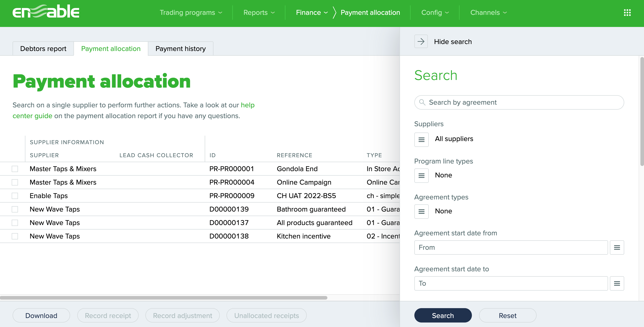Click the D00000137 ID cell
Screen dimensions: 644x327
pyautogui.click(x=229, y=223)
